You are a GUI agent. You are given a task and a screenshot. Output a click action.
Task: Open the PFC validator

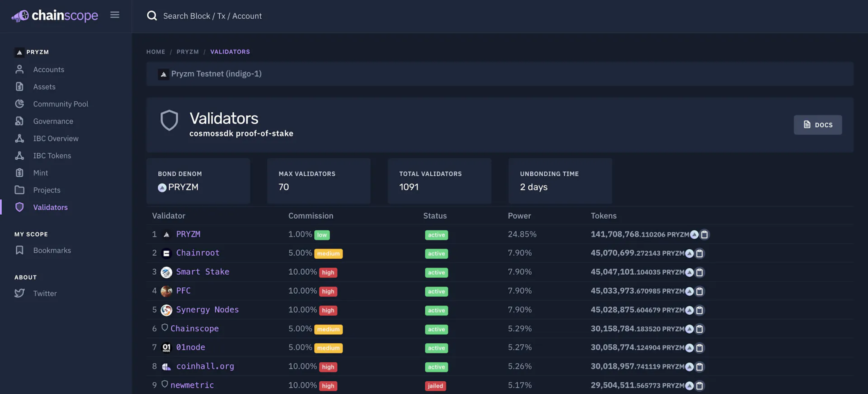click(183, 290)
